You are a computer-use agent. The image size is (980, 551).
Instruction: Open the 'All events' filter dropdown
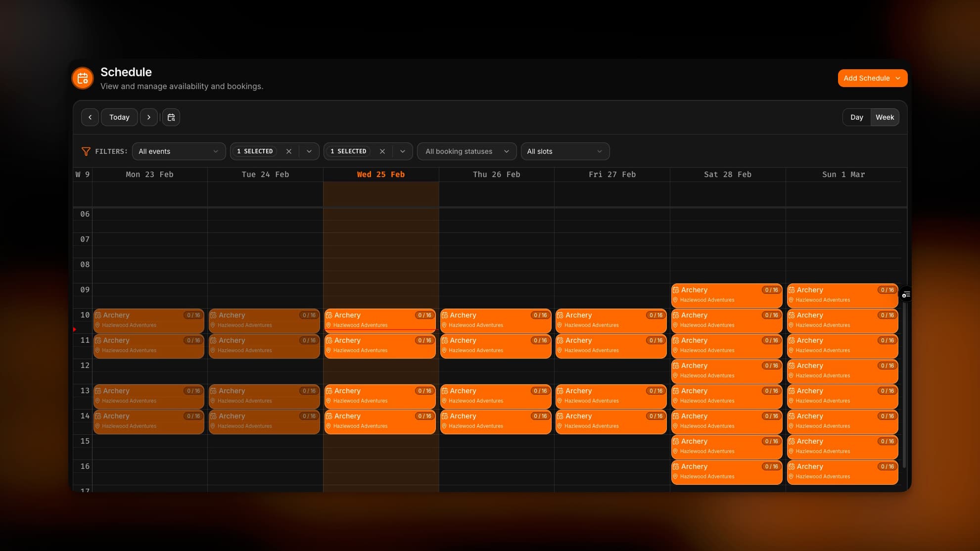[179, 151]
